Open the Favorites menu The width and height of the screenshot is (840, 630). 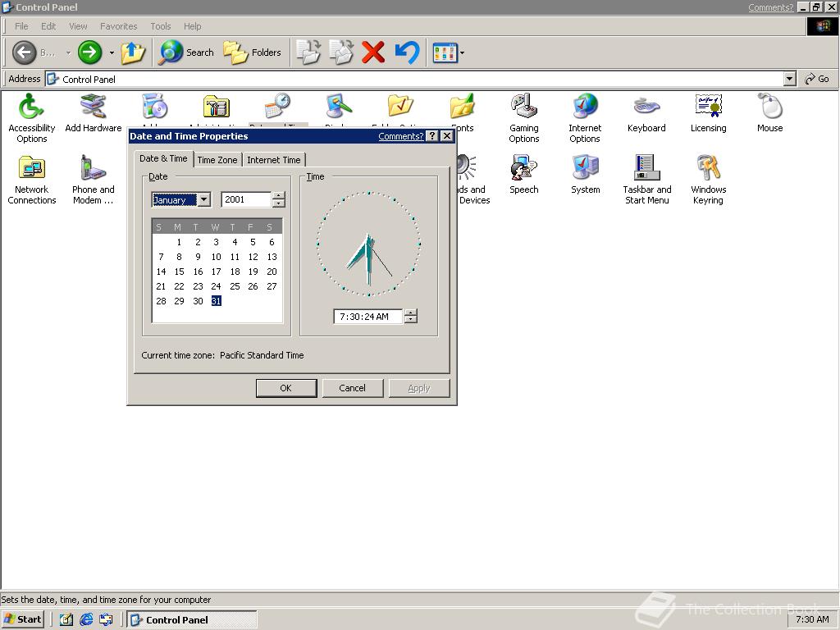(118, 26)
